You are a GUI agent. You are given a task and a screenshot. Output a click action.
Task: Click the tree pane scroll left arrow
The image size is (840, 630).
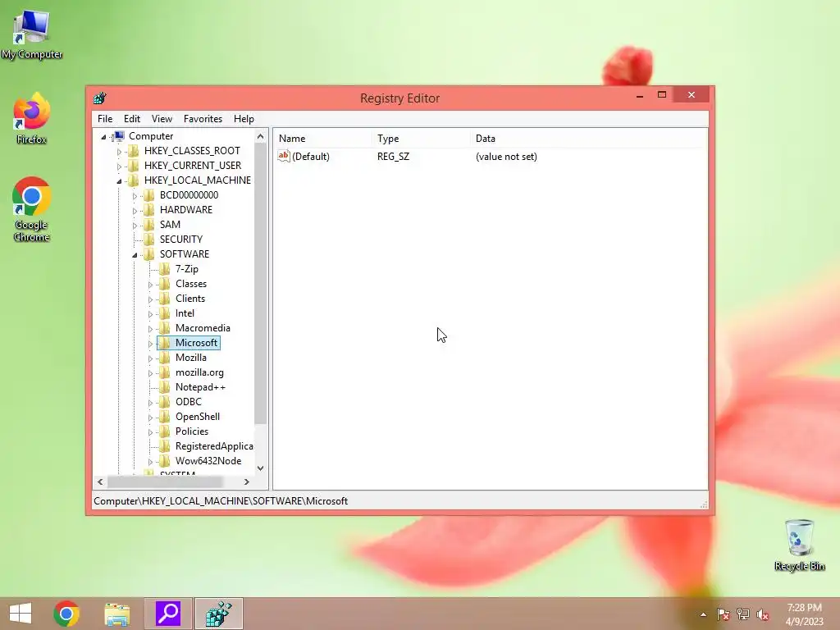[100, 482]
